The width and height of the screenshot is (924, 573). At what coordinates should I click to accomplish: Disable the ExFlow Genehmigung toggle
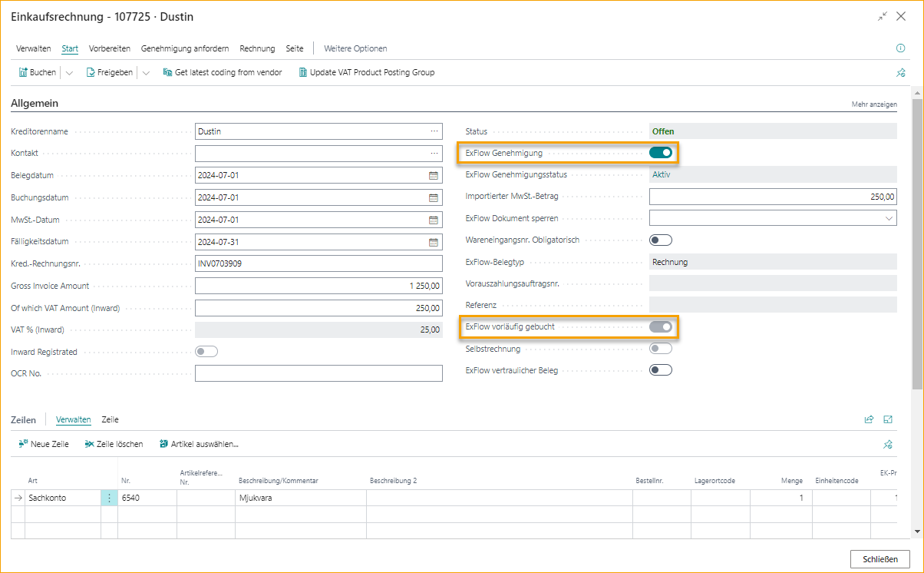[661, 153]
